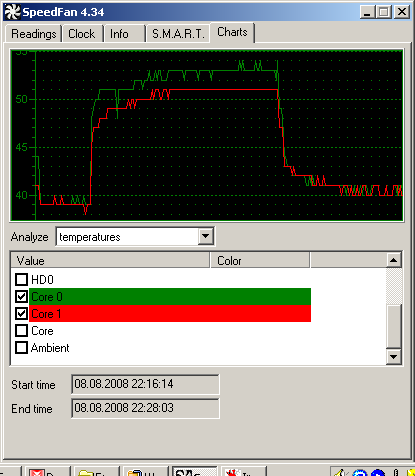Click the temperature chart plot area
This screenshot has height=476, width=415.
point(207,135)
